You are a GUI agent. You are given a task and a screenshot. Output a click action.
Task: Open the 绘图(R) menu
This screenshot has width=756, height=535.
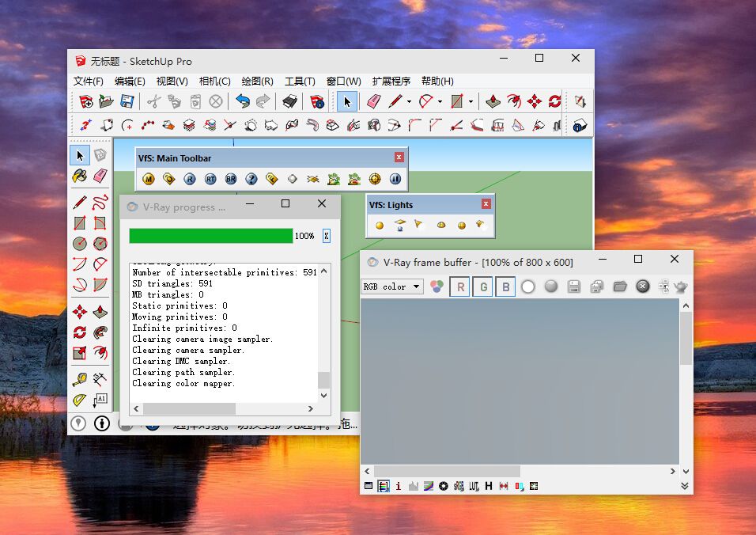pos(258,81)
